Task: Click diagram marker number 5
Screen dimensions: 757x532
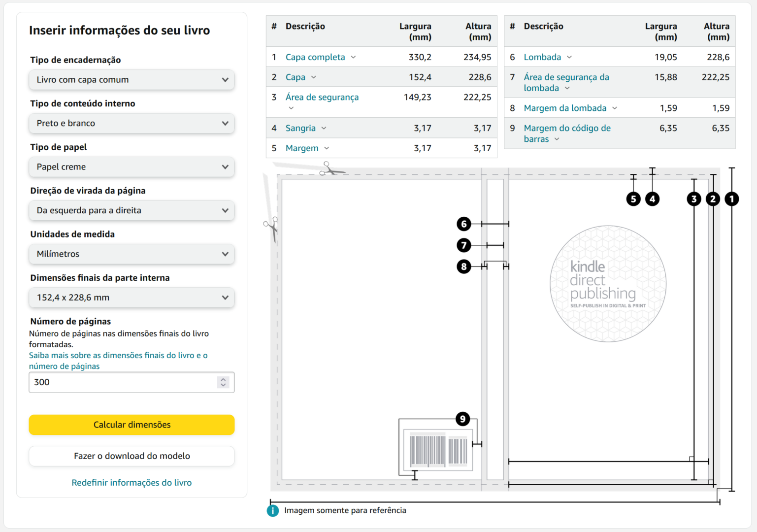Action: (x=633, y=199)
